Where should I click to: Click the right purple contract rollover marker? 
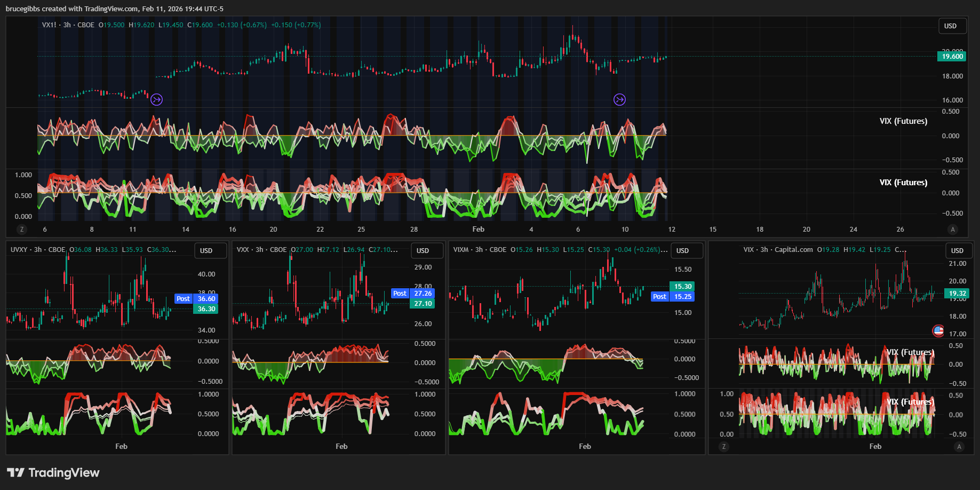[619, 99]
